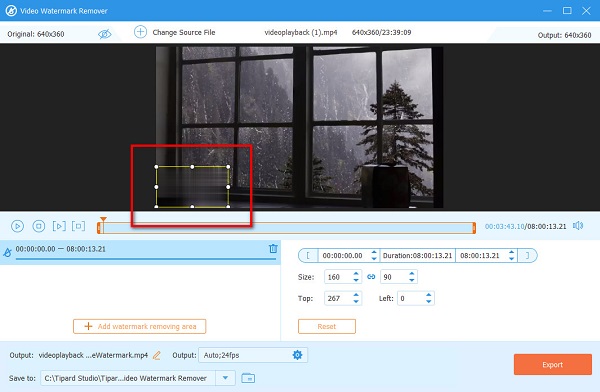Click the Reset button
600x392 pixels.
tap(327, 327)
